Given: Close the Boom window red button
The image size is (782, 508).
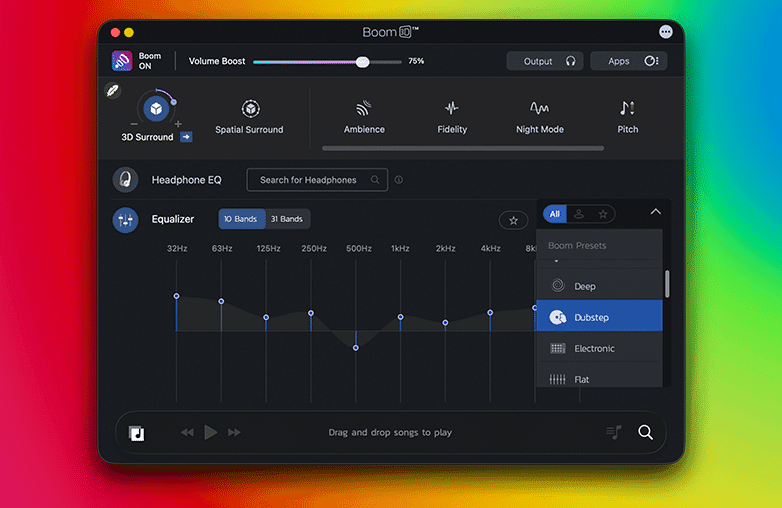Looking at the screenshot, I should coord(115,32).
